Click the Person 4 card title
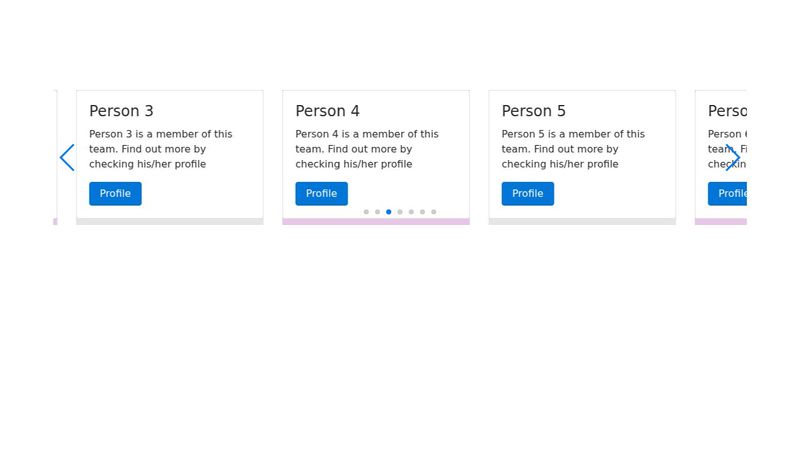This screenshot has height=450, width=800. (327, 111)
